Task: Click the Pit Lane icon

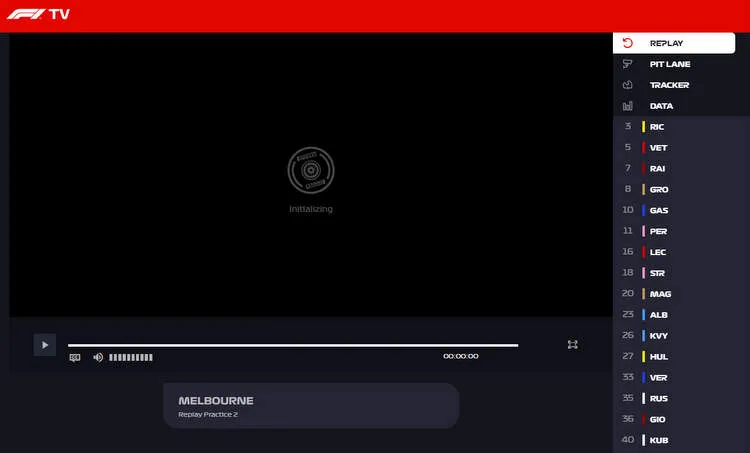Action: 628,64
